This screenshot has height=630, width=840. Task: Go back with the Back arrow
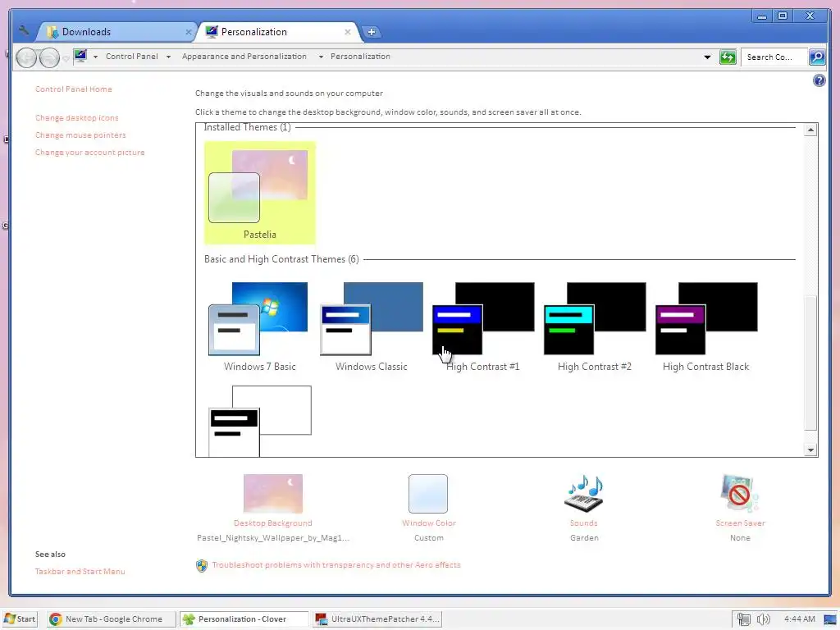tap(26, 57)
